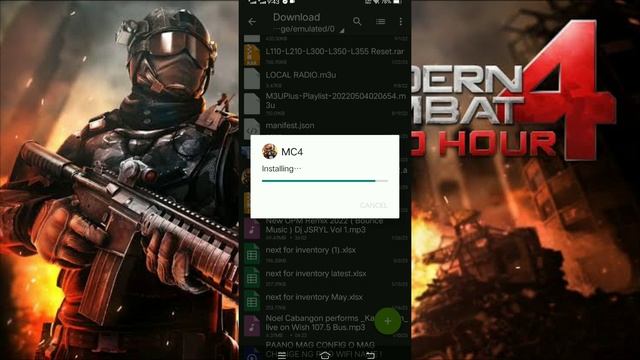This screenshot has height=360, width=640.
Task: Tap the Android recents menu button
Action: click(x=282, y=356)
